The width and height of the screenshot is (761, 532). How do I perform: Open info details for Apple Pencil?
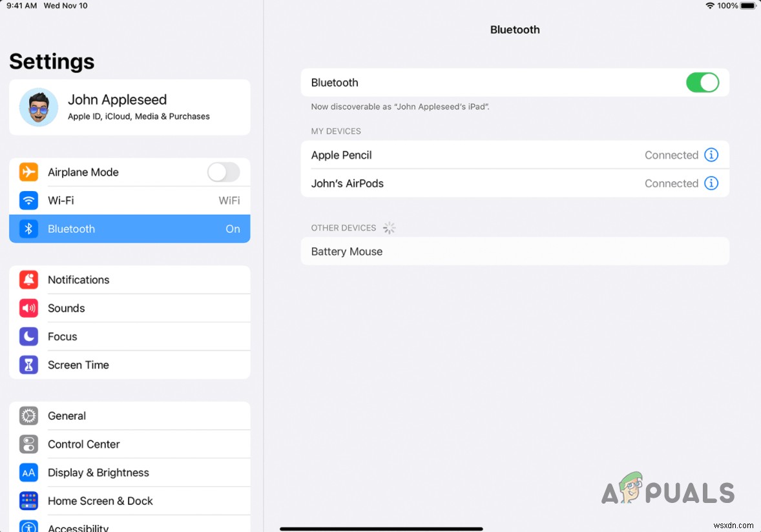711,155
